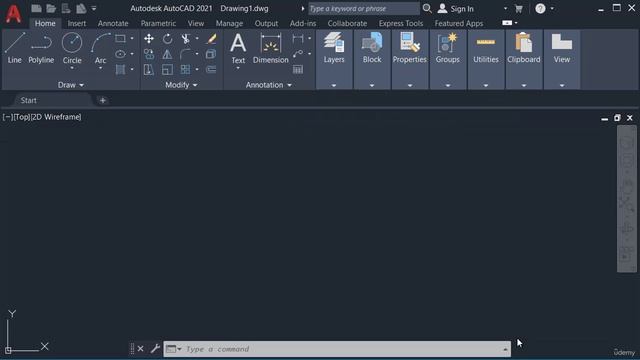The width and height of the screenshot is (640, 360).
Task: Select the Line drawing tool
Action: [14, 48]
